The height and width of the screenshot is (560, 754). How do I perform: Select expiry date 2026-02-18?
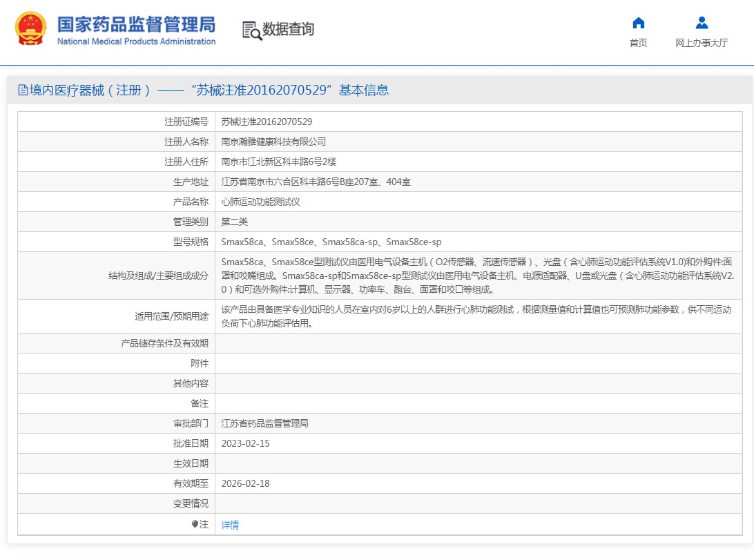[245, 483]
